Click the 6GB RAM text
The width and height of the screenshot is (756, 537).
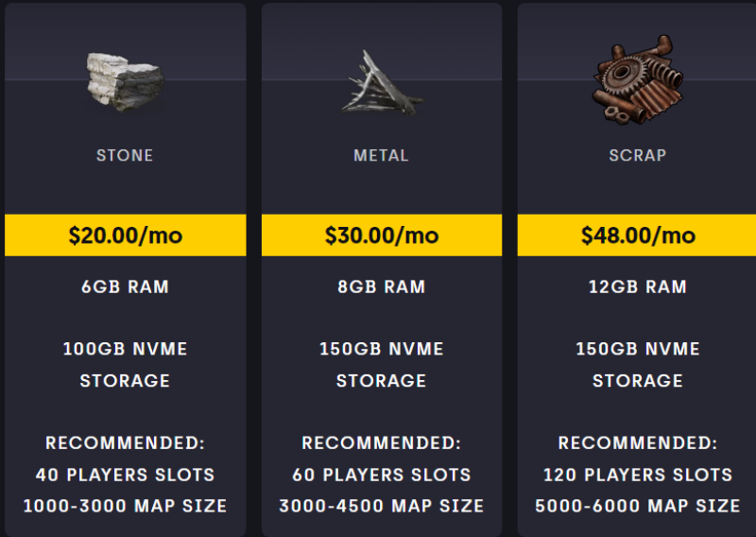(x=126, y=286)
